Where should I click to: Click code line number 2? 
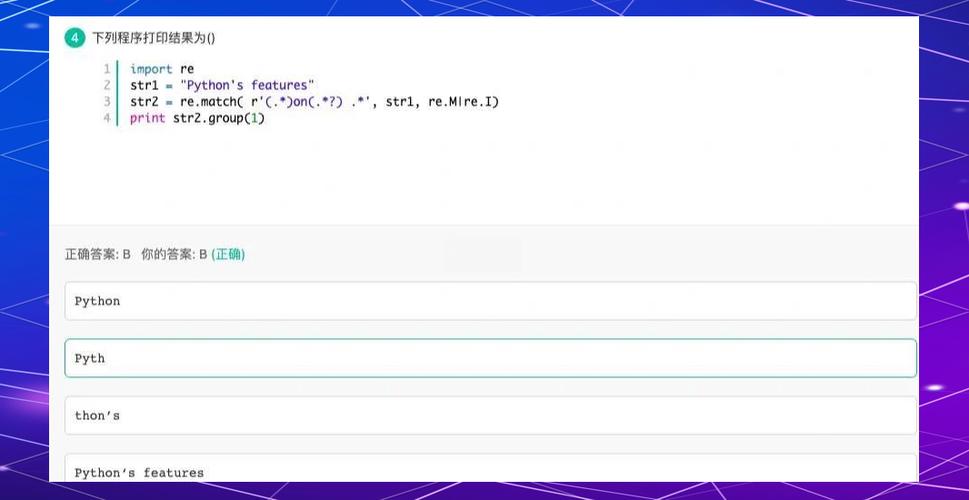coord(106,85)
